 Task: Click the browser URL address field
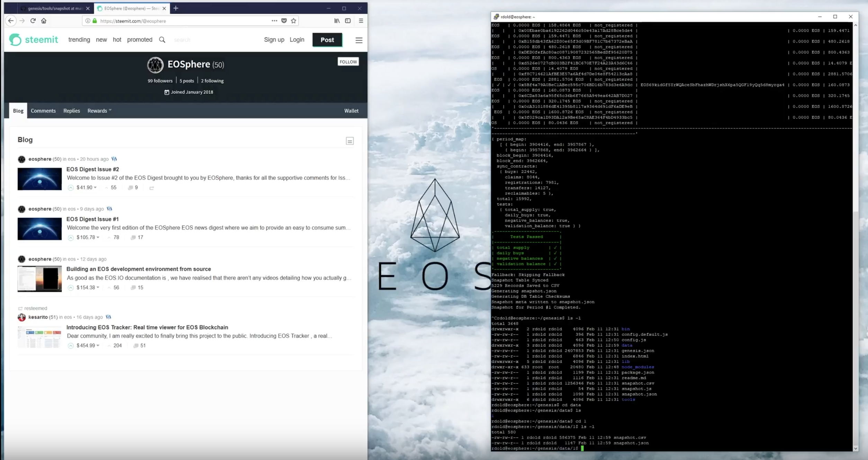[183, 21]
